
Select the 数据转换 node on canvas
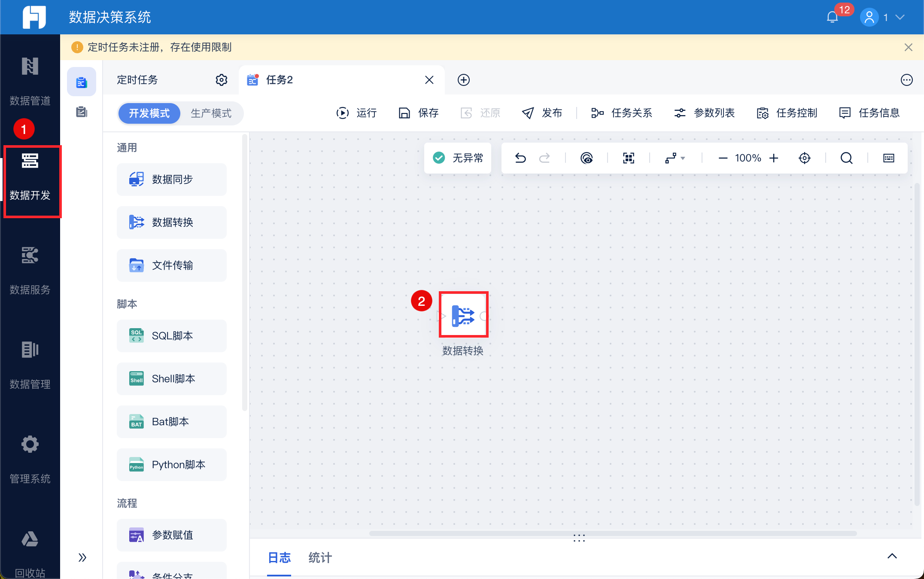click(463, 315)
